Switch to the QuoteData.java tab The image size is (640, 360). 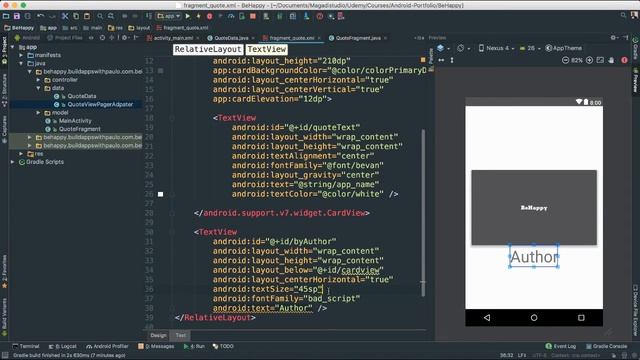[x=230, y=38]
